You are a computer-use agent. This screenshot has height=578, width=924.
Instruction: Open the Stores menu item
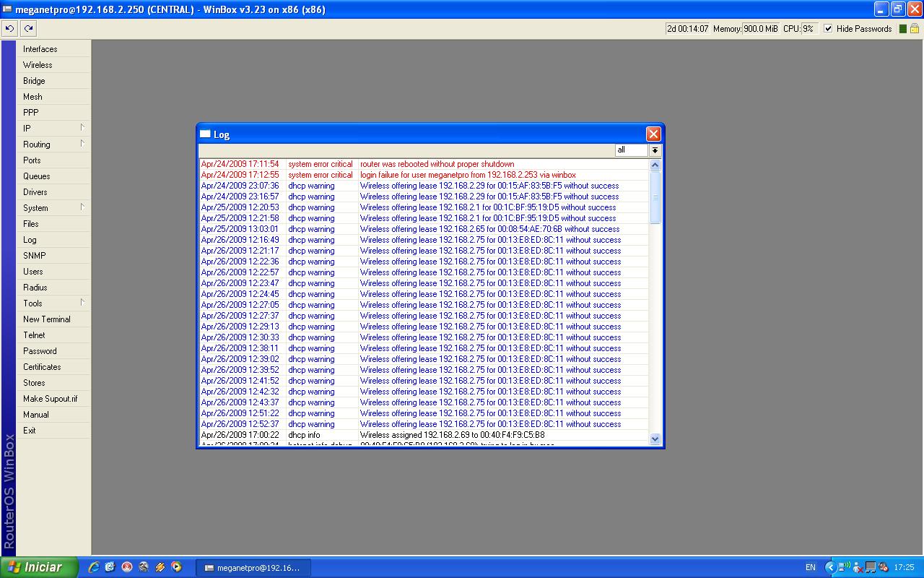pos(53,383)
